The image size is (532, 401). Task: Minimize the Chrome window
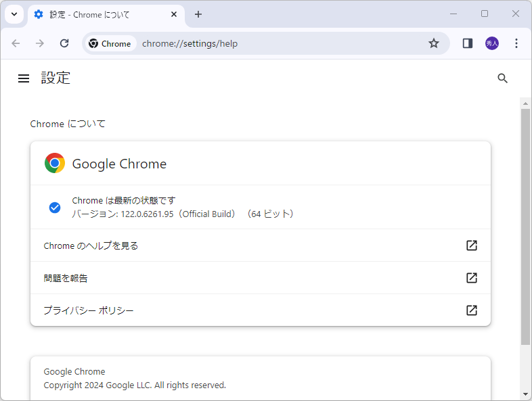(x=453, y=14)
